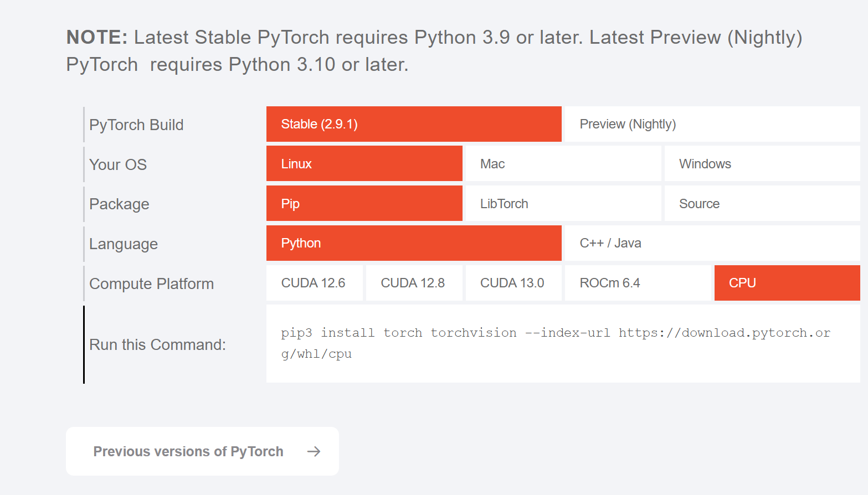Select Python as the language
Image resolution: width=868 pixels, height=495 pixels.
click(414, 243)
